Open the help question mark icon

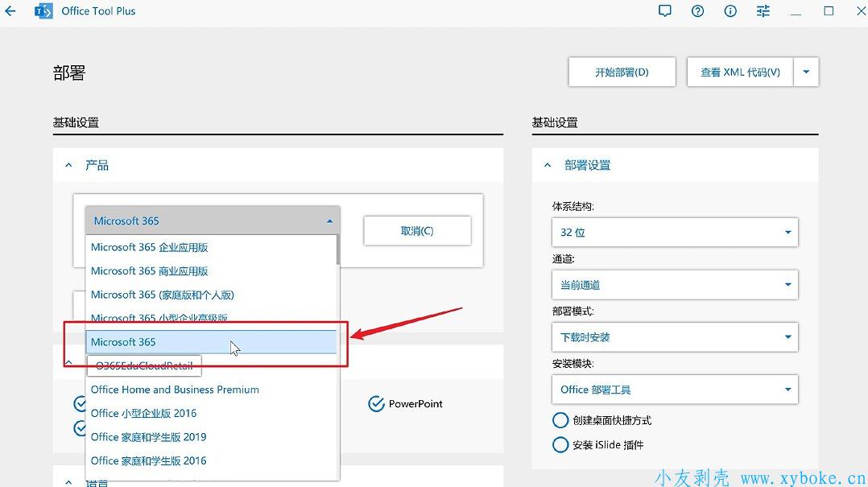[x=697, y=11]
